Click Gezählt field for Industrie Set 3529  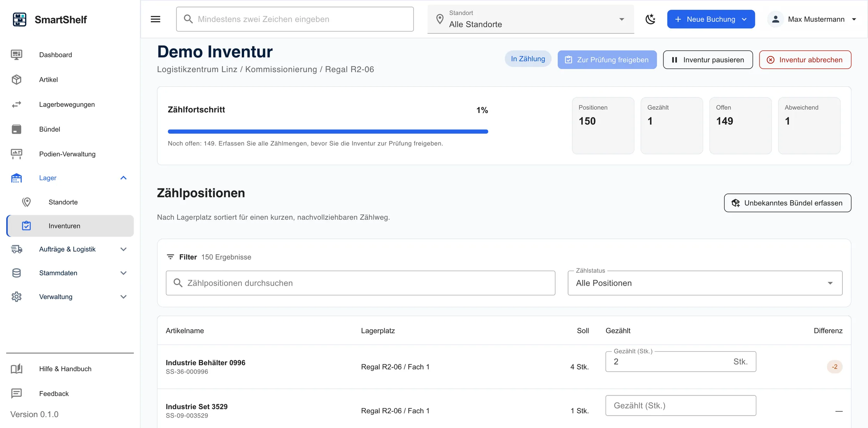coord(680,406)
